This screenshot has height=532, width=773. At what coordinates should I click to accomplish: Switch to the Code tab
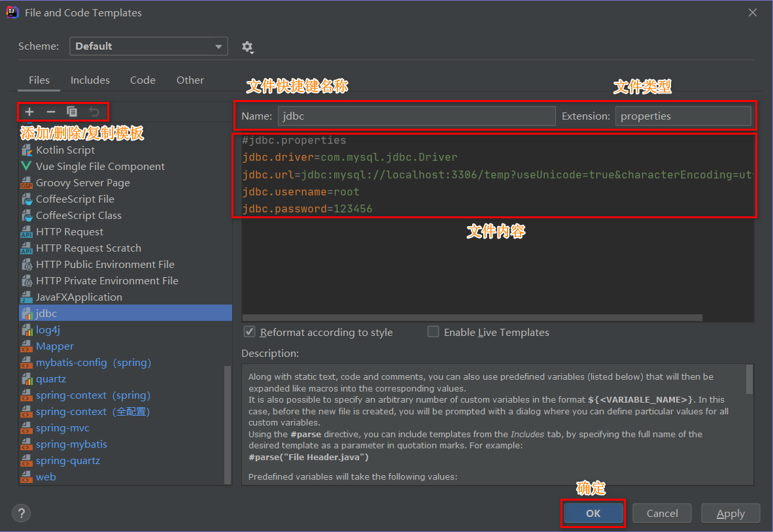tap(143, 80)
